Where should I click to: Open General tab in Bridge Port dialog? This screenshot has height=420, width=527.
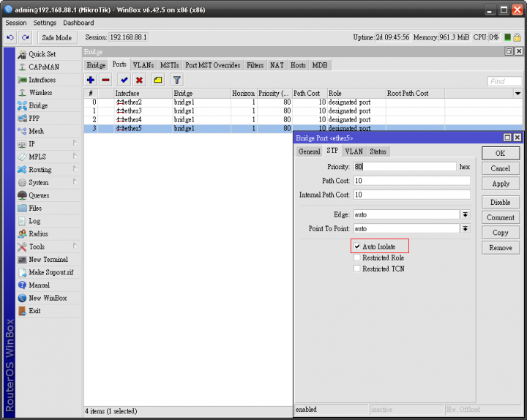[x=309, y=151]
